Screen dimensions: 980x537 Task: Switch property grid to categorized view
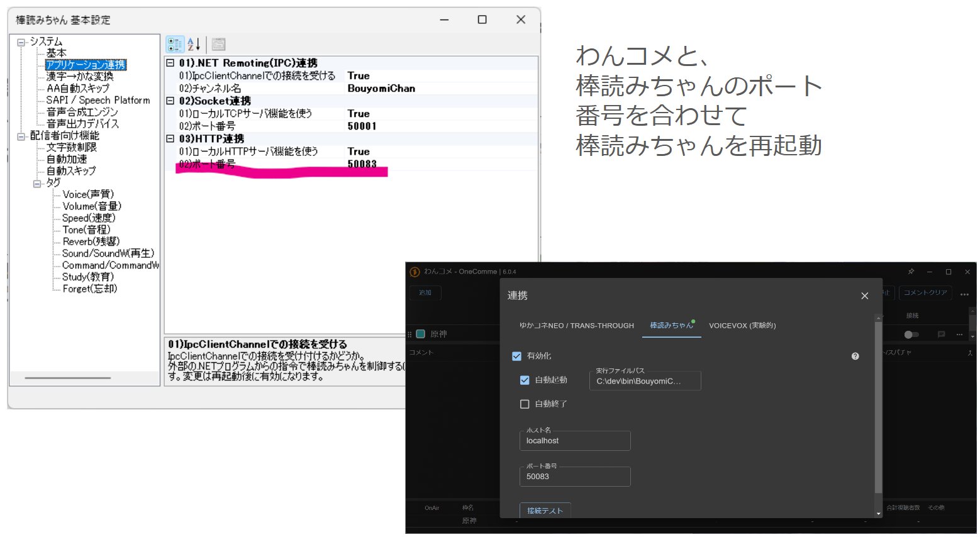(175, 44)
